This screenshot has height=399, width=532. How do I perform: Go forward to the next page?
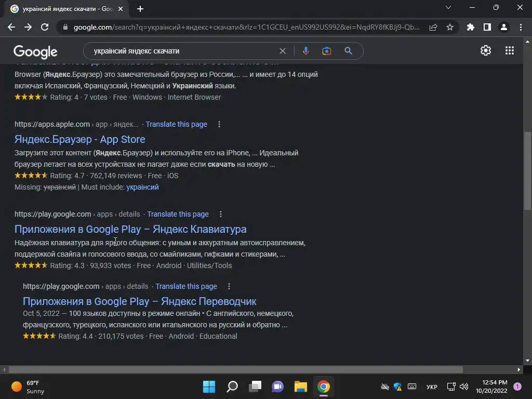tap(28, 27)
